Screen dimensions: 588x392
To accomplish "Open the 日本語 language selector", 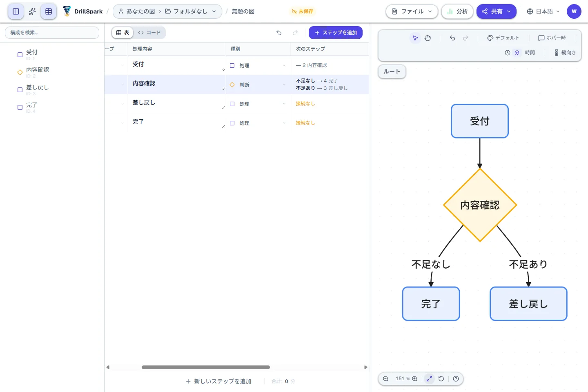I will pyautogui.click(x=543, y=11).
